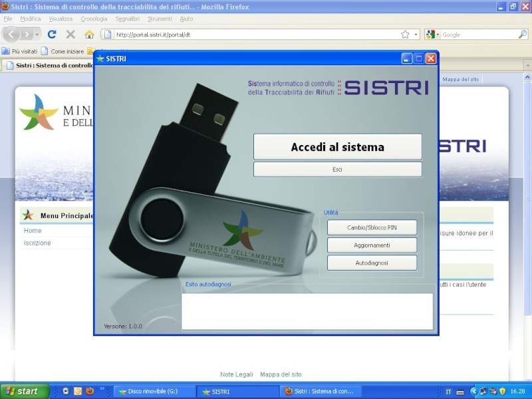Open Firefox from quick launch icon
Screen dimensions: 532x399
pos(90,391)
